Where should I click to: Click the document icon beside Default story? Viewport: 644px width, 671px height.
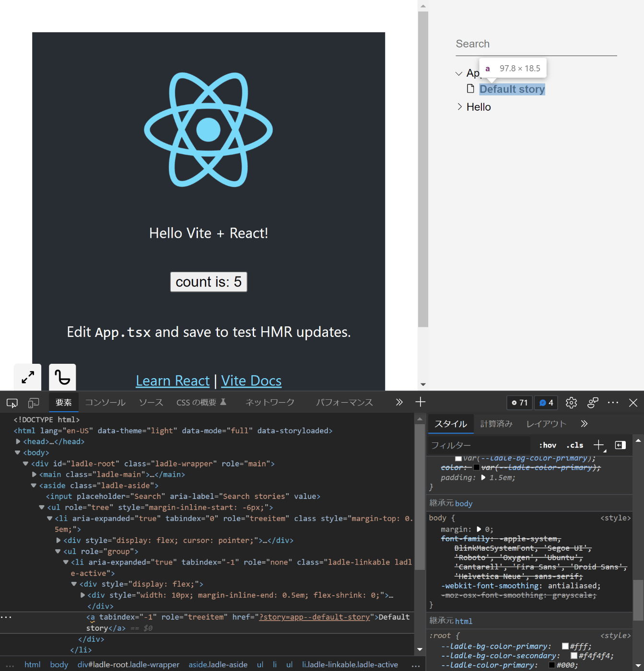[x=471, y=89]
